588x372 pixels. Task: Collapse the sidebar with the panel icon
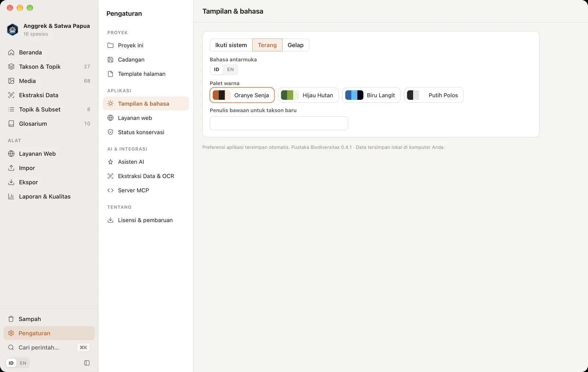(x=87, y=363)
